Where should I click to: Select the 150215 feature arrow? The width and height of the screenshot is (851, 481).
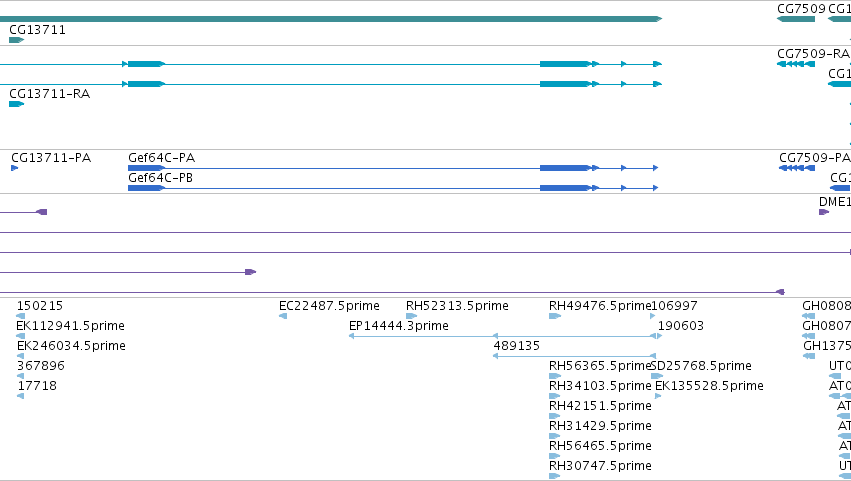click(x=21, y=316)
